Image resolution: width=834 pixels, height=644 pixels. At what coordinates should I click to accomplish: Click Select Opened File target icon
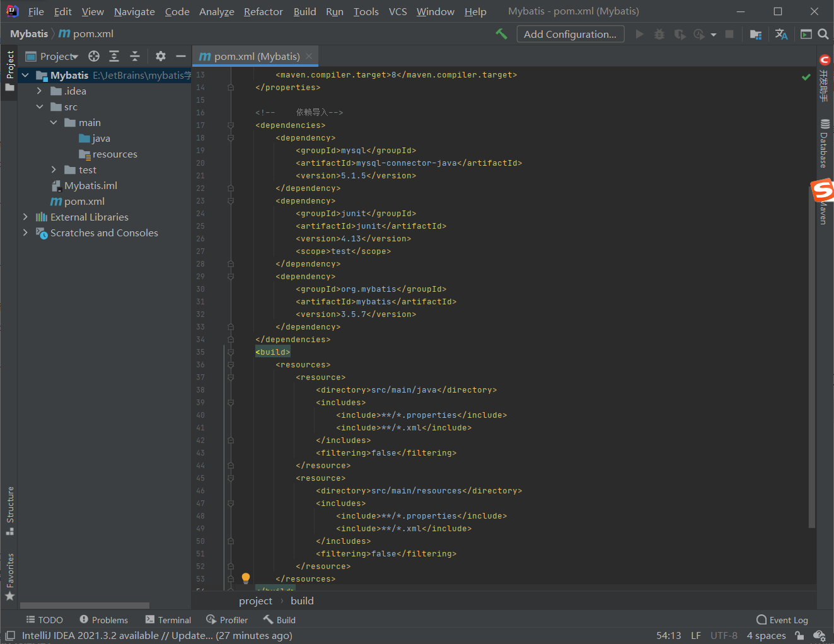tap(94, 56)
